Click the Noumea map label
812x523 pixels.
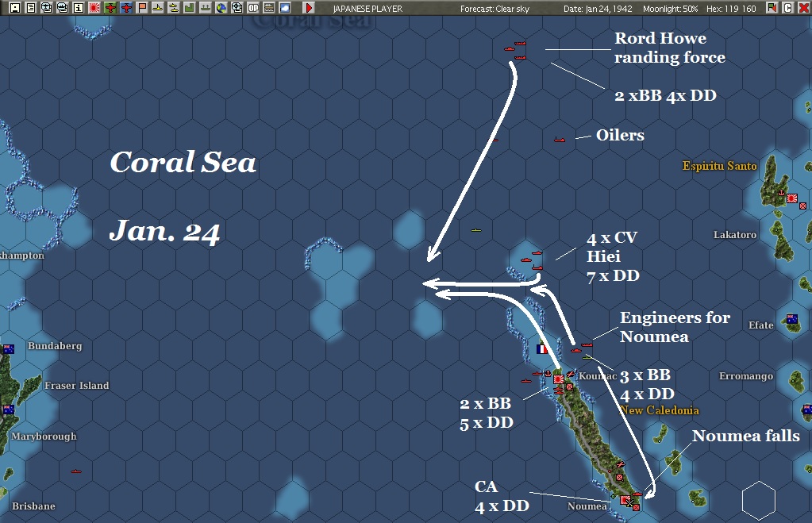pos(587,506)
